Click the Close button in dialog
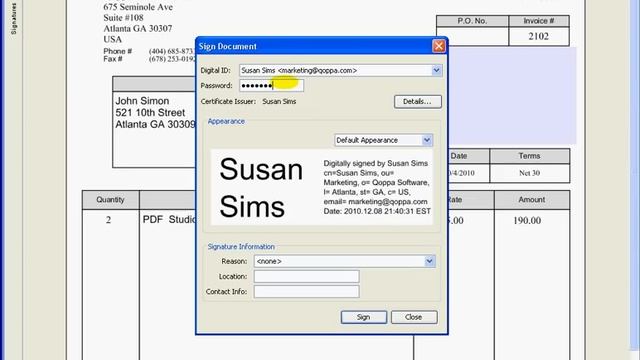Viewport: 640px width, 360px height. pyautogui.click(x=414, y=317)
